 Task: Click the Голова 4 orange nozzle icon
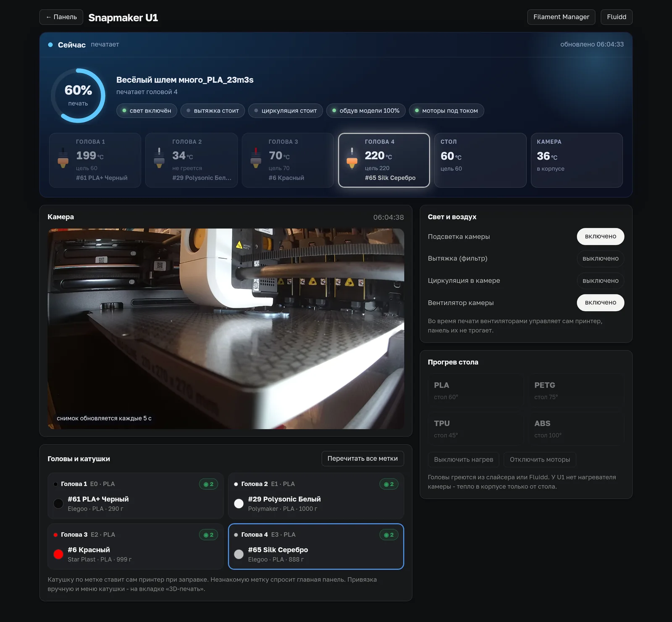pyautogui.click(x=352, y=158)
